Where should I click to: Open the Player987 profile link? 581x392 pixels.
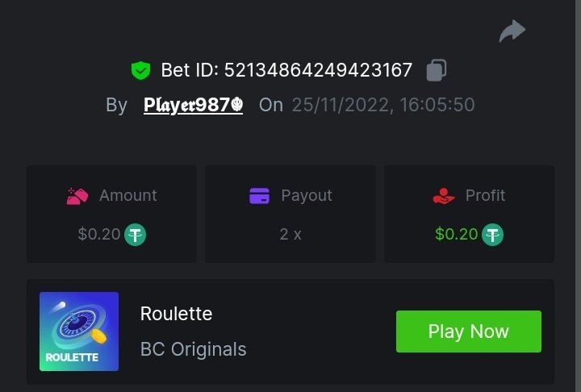pos(193,105)
